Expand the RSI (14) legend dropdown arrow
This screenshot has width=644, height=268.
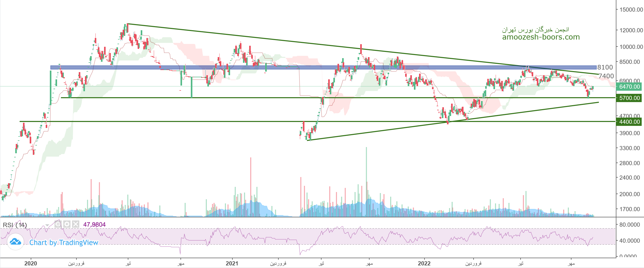tap(47, 225)
